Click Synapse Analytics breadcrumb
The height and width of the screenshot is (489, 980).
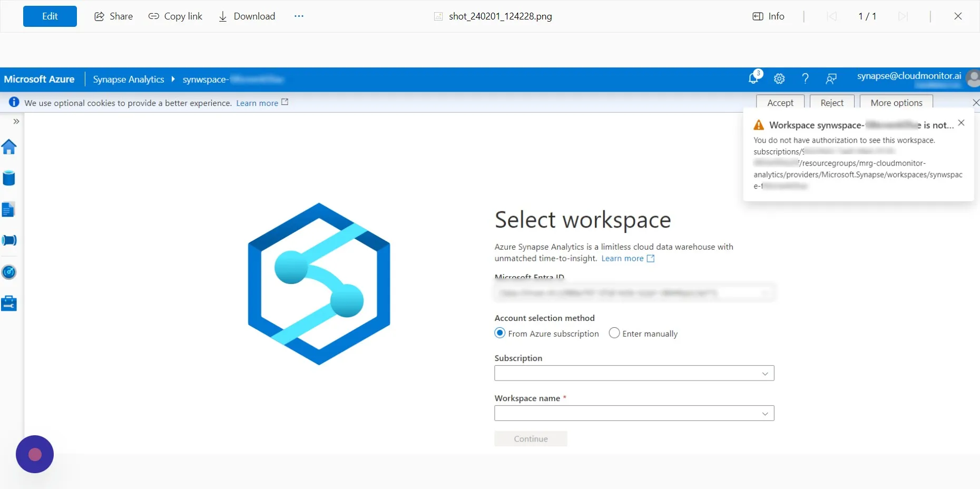(x=129, y=79)
